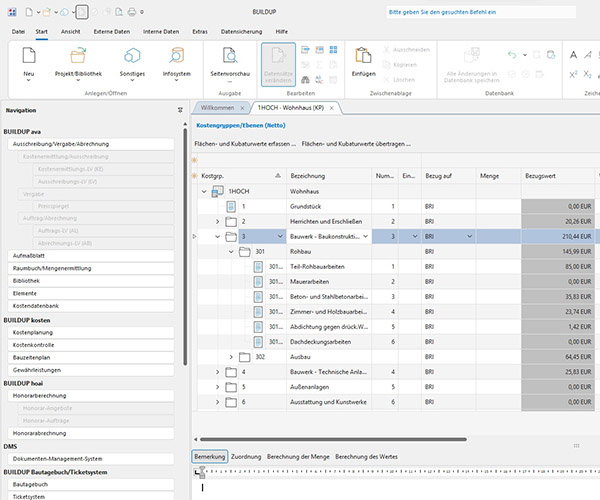Screen dimensions: 600x500
Task: Click the page preview icon in quick access toolbar
Action: point(119,12)
